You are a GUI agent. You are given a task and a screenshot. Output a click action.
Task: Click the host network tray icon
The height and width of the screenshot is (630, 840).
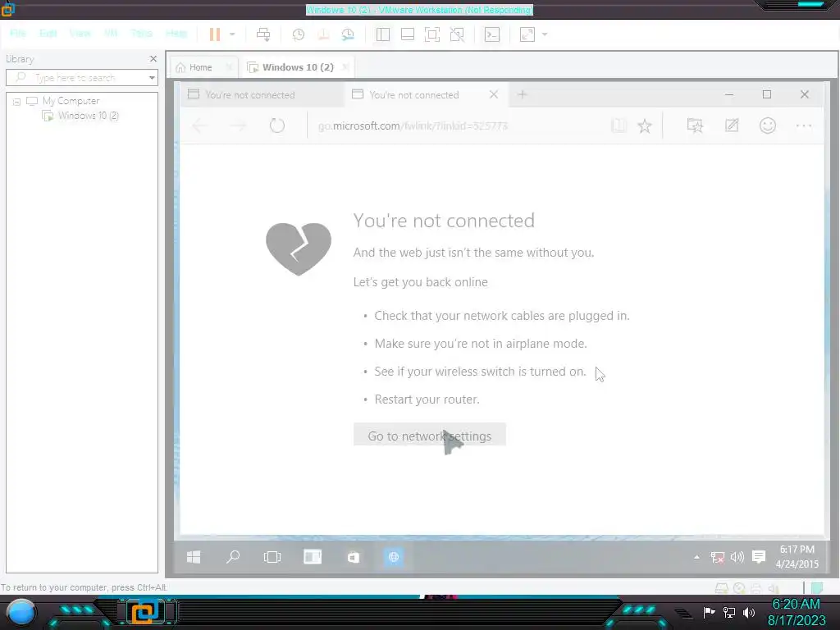[729, 612]
